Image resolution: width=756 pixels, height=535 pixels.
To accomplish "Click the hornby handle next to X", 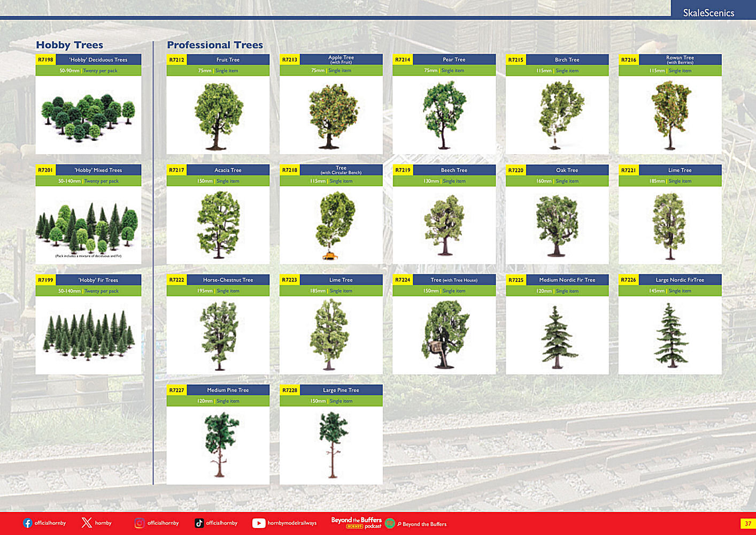I will coord(103,523).
